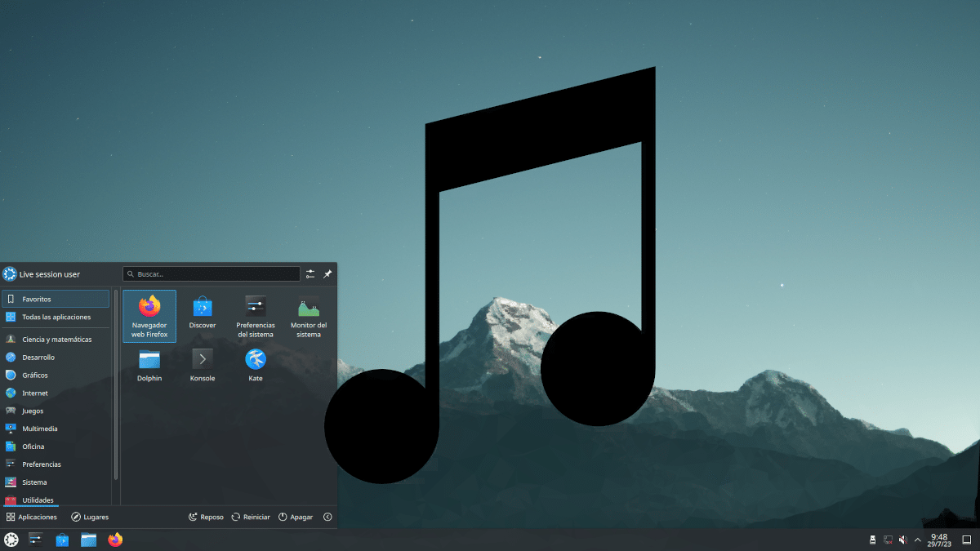Open removable devices tray icon

[x=872, y=540]
